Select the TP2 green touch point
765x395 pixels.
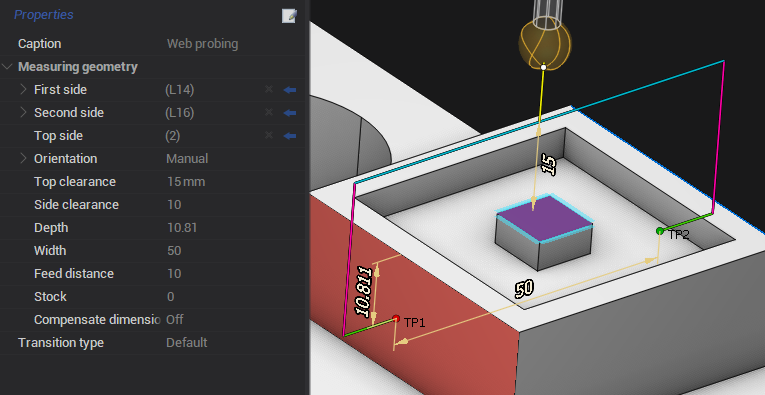point(660,231)
